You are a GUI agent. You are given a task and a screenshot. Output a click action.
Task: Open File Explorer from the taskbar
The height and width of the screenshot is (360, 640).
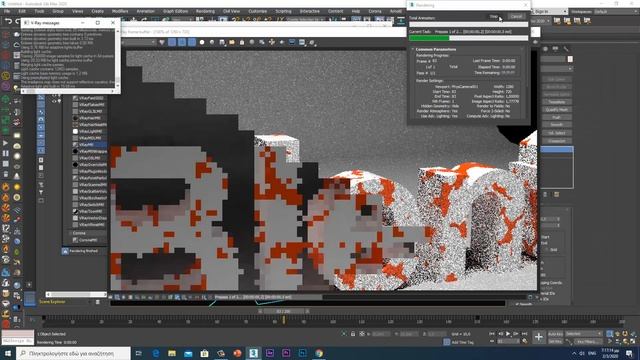pyautogui.click(x=172, y=353)
